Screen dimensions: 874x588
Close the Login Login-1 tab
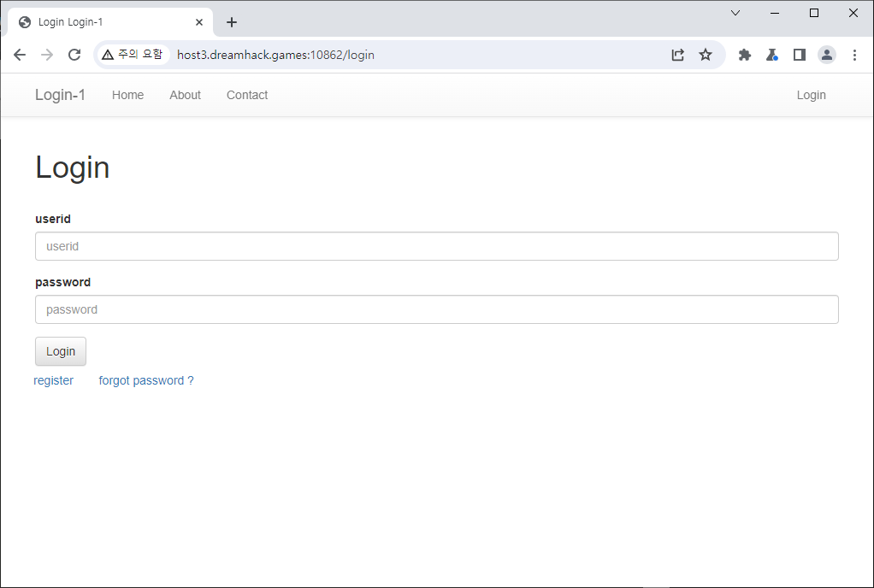[x=199, y=22]
